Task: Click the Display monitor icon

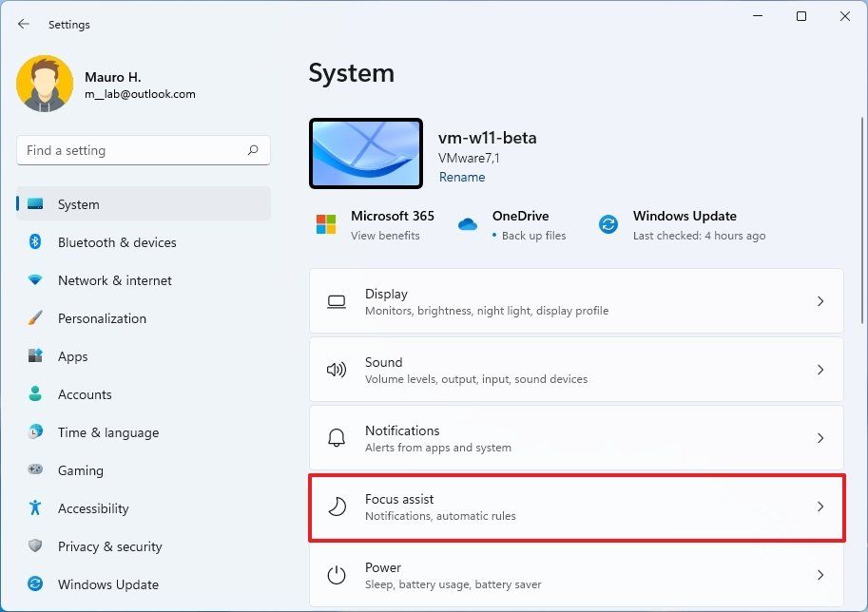Action: click(x=337, y=300)
